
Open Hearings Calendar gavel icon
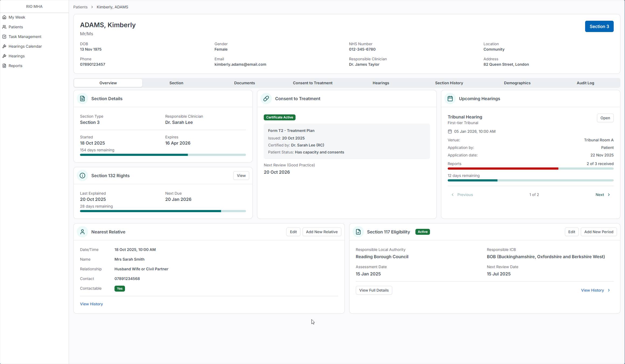4,46
